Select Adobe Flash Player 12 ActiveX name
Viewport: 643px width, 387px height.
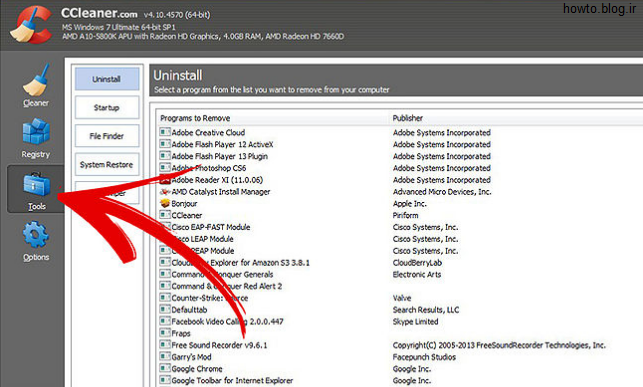coord(222,144)
